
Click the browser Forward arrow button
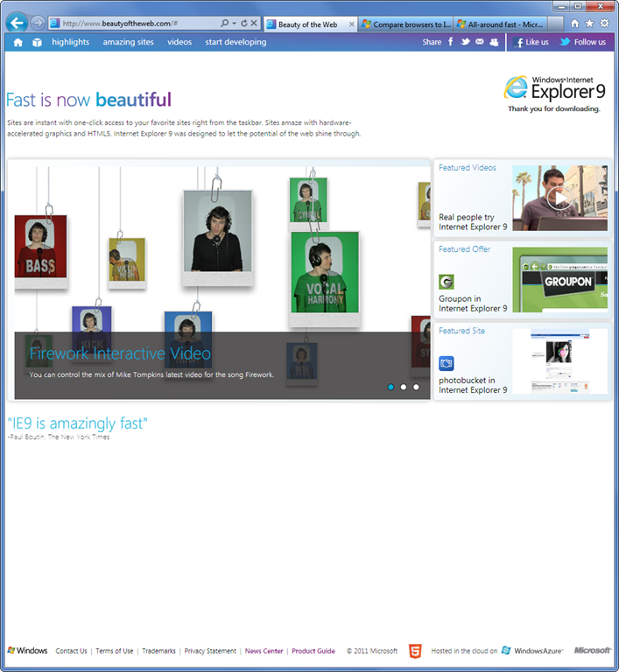point(38,23)
